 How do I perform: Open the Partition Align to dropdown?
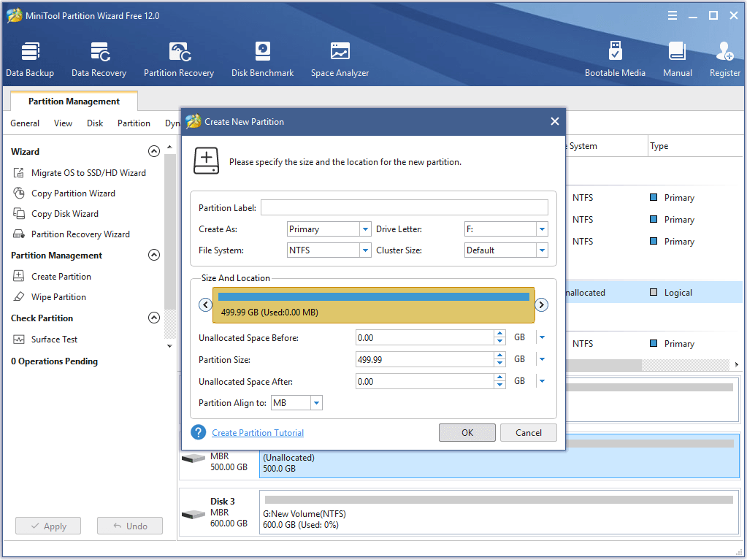[x=316, y=403]
